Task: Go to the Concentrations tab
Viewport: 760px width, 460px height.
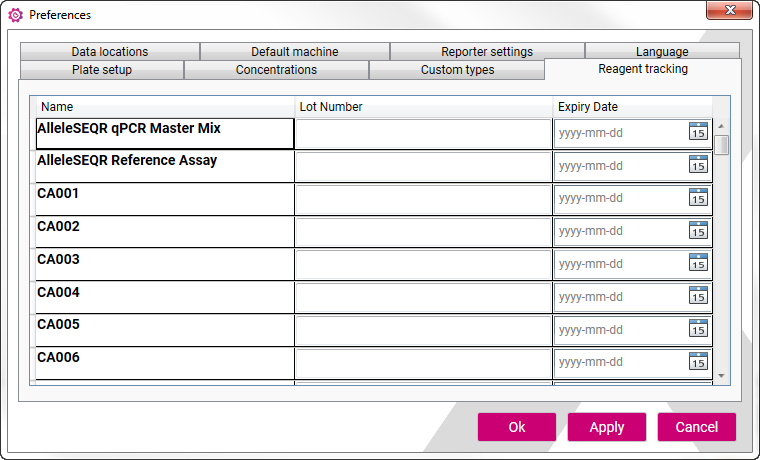Action: pos(276,70)
